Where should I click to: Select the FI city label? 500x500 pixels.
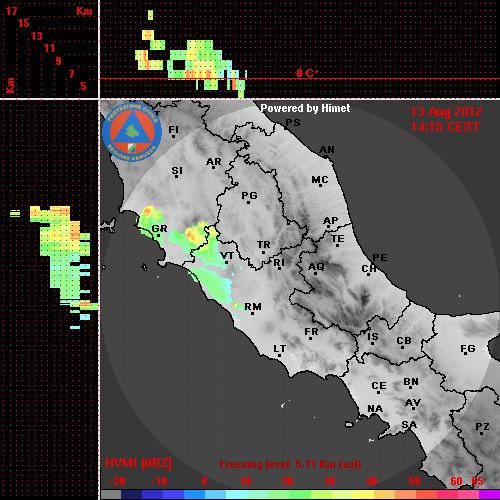coord(174,130)
